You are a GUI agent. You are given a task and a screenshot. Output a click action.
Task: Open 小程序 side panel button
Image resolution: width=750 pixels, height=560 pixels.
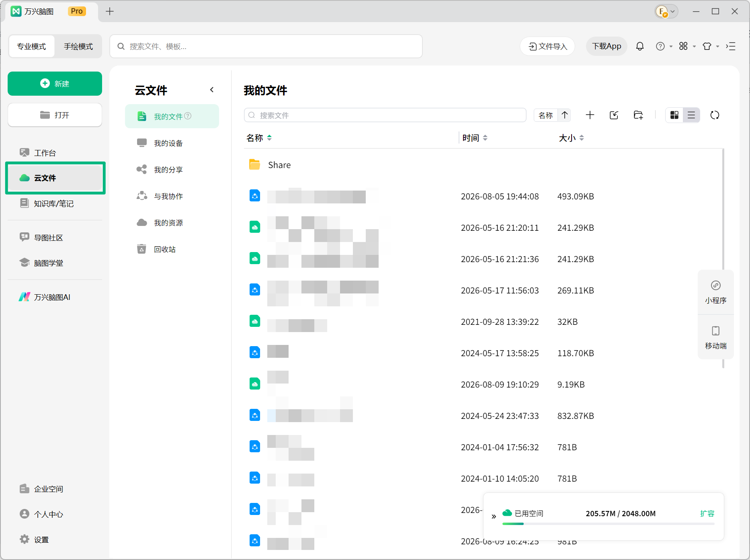[x=716, y=292]
